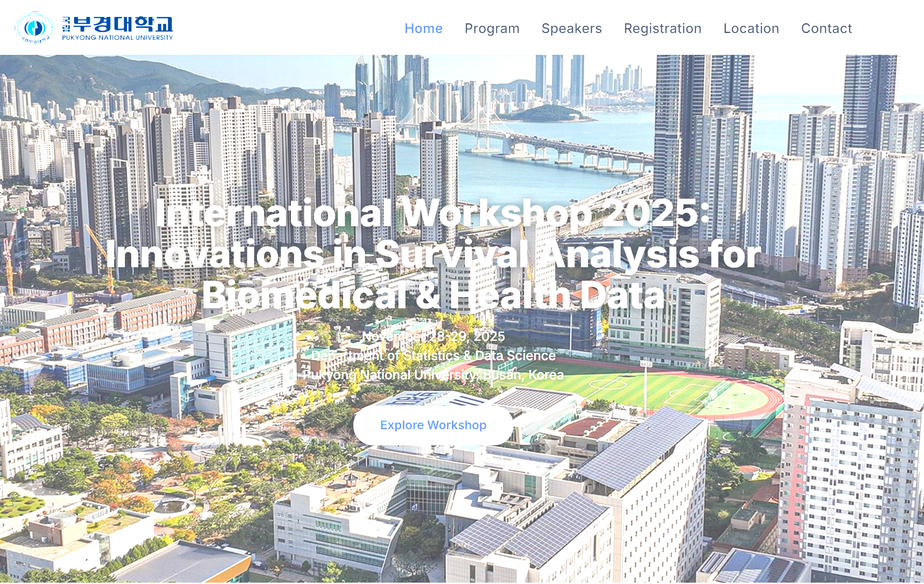
Task: Select Contact in the navigation bar
Action: 826,29
